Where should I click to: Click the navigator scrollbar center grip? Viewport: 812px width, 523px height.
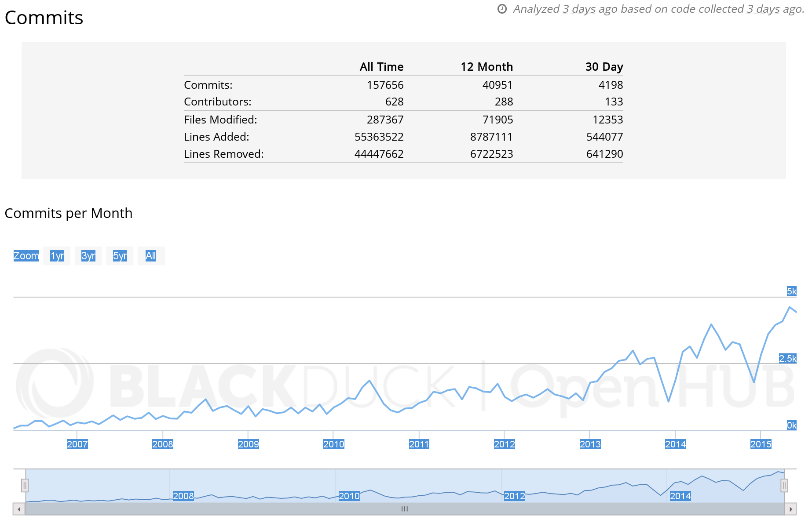pyautogui.click(x=405, y=509)
